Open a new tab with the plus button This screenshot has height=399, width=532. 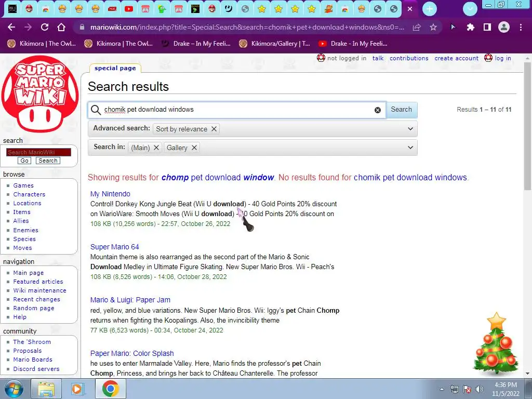[x=430, y=9]
